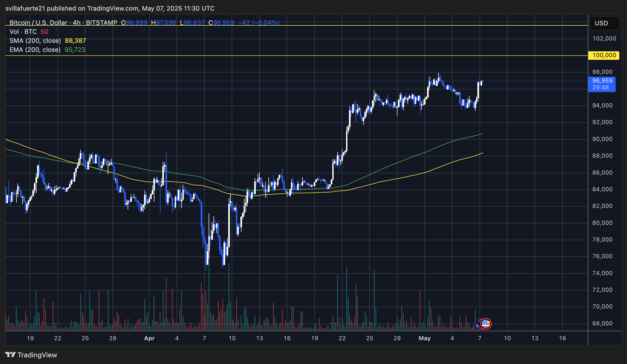Click the 90,000 level on price scale
The height and width of the screenshot is (364, 627).
[x=602, y=139]
